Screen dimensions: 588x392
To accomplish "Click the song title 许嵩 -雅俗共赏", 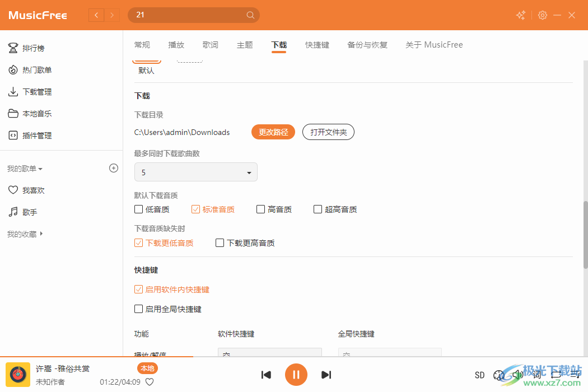I will coord(63,368).
